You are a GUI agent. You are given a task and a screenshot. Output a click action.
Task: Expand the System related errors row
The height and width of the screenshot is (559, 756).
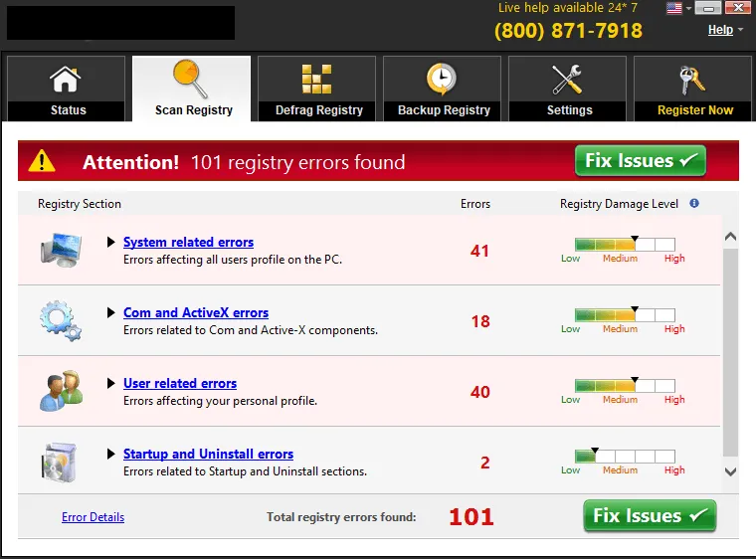point(110,242)
